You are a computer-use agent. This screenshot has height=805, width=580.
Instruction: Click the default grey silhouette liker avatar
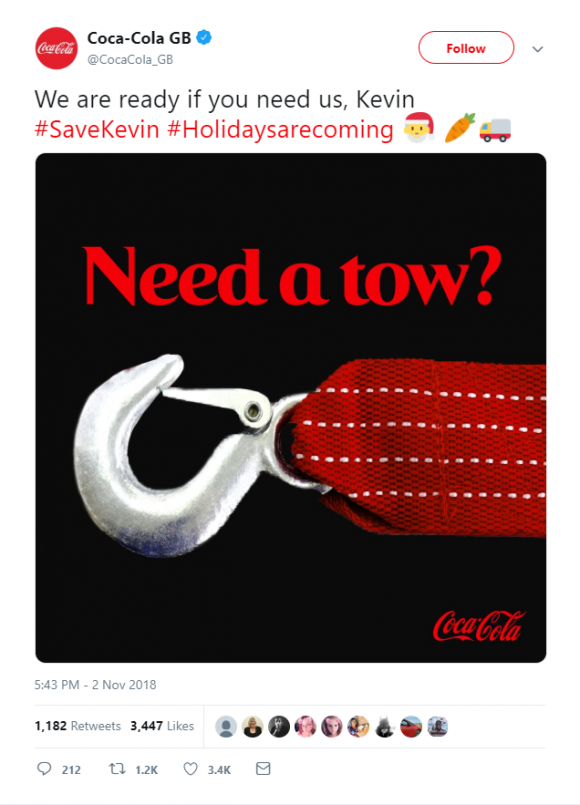click(x=226, y=726)
